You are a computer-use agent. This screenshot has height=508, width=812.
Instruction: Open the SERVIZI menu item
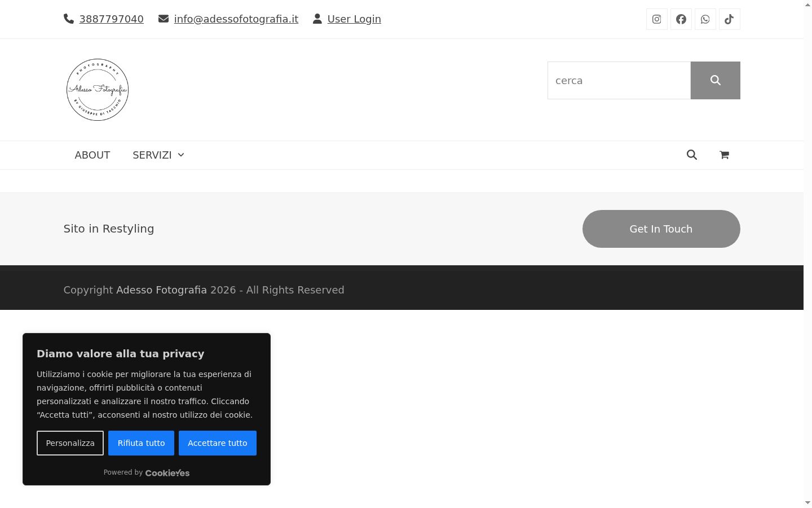pyautogui.click(x=152, y=155)
